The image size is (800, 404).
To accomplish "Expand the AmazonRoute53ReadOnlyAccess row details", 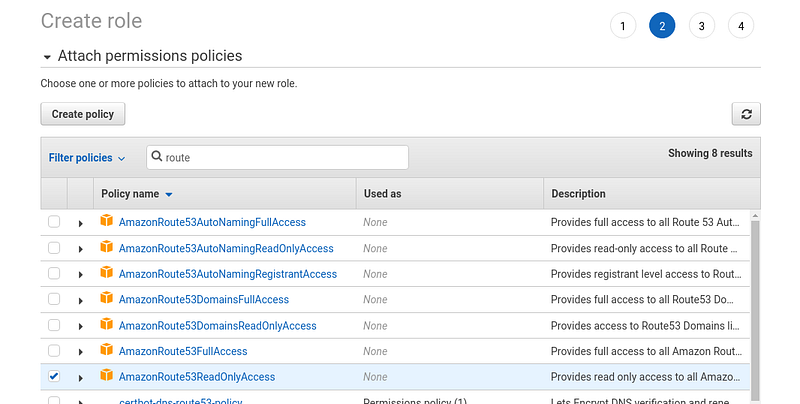I will (81, 378).
